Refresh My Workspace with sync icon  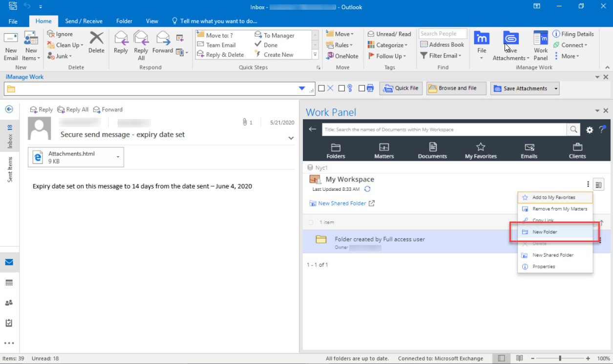(367, 189)
